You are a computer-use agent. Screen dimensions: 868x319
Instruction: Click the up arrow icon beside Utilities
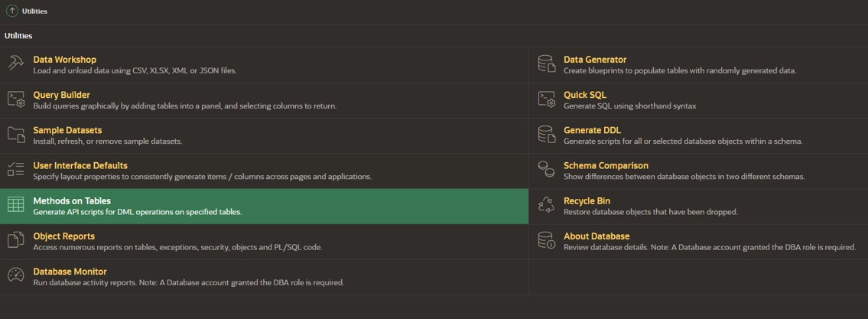pyautogui.click(x=11, y=11)
